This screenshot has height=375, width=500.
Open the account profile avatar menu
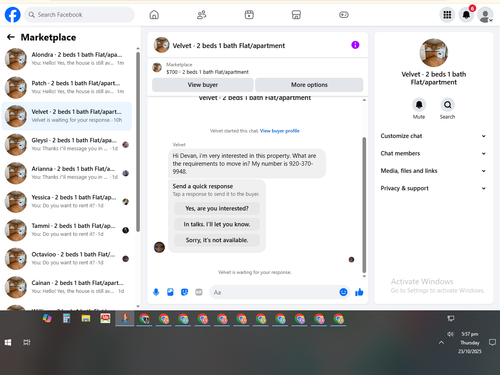(485, 15)
